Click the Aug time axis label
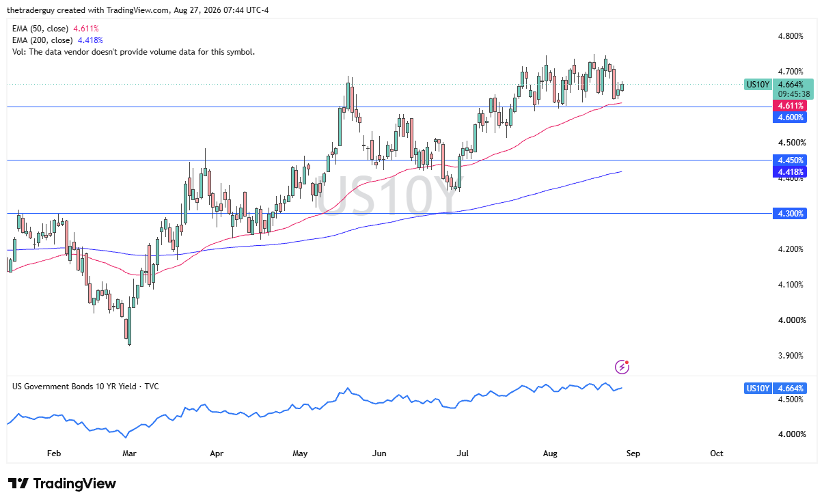The width and height of the screenshot is (824, 504). click(550, 453)
